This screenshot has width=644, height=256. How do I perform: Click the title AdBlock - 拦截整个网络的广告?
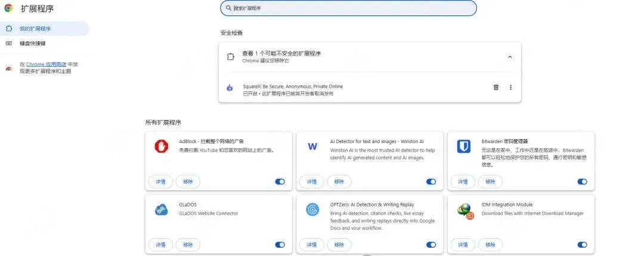(212, 141)
